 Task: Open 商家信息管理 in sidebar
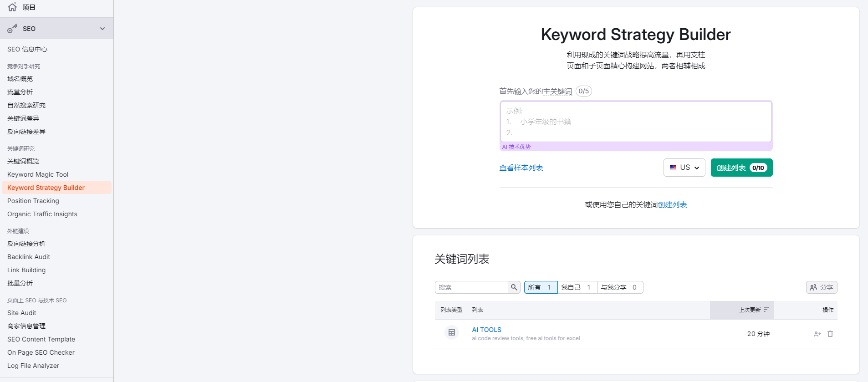coord(26,326)
